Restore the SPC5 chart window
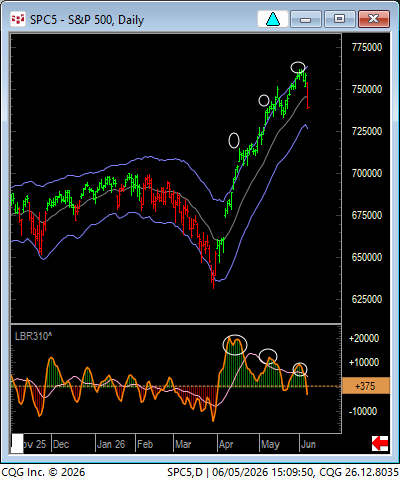 339,19
